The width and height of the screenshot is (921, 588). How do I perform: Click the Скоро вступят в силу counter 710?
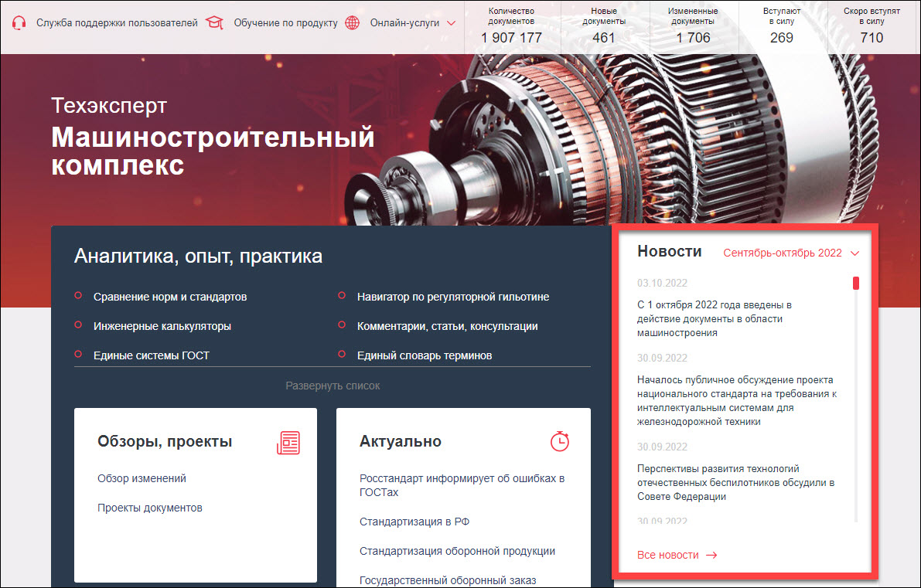pos(872,38)
